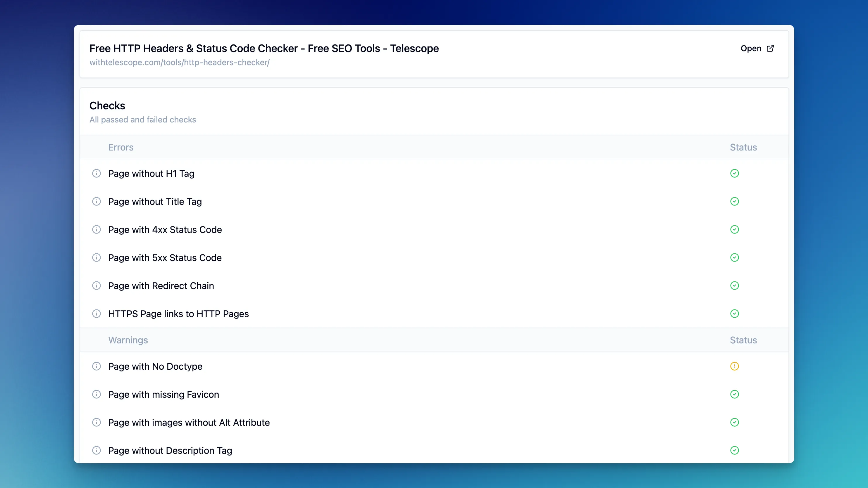Click green status for Page without Description Tag
Image resolution: width=868 pixels, height=488 pixels.
point(734,451)
